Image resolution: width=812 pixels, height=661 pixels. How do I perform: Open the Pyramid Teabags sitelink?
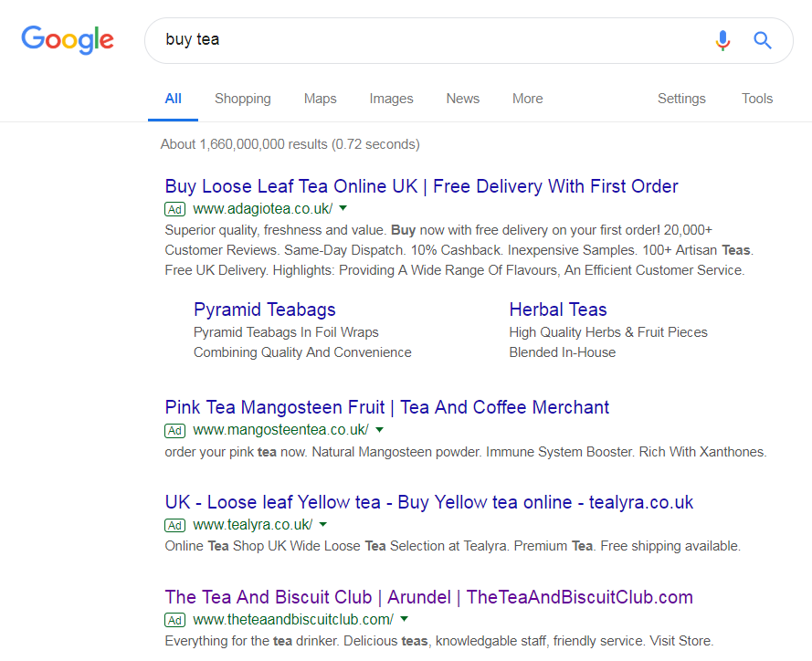pos(265,310)
